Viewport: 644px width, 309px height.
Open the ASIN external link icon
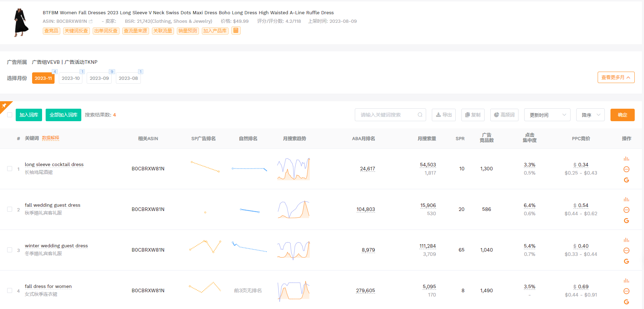91,21
